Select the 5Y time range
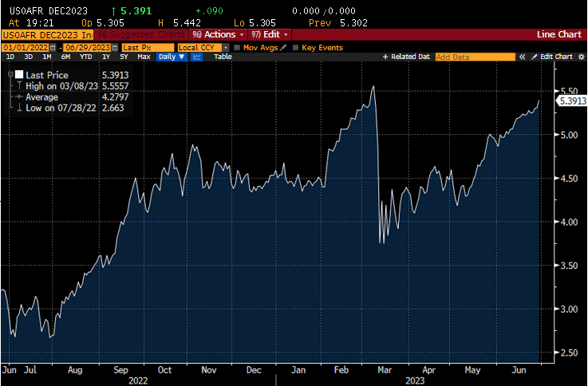Image resolution: width=588 pixels, height=386 pixels. tap(124, 57)
